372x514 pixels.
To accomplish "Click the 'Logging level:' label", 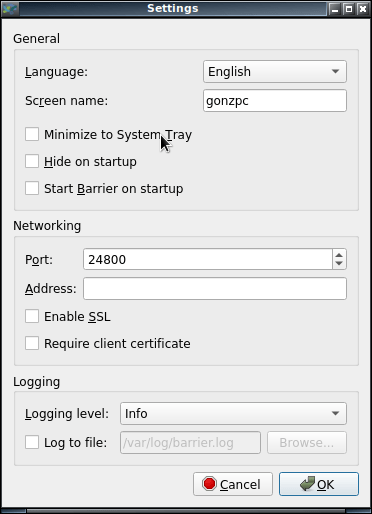I will [x=67, y=414].
